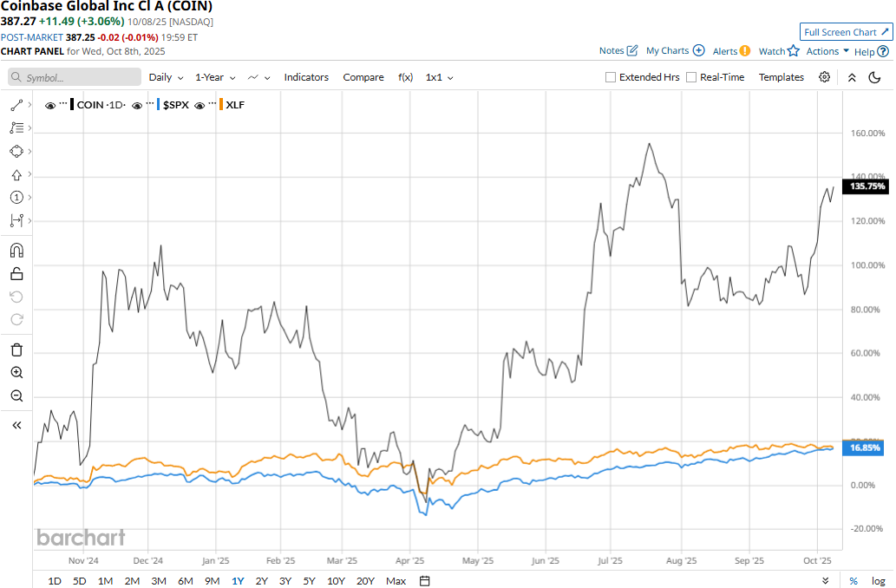The height and width of the screenshot is (588, 896).
Task: Select the 5Y time range
Action: [309, 580]
